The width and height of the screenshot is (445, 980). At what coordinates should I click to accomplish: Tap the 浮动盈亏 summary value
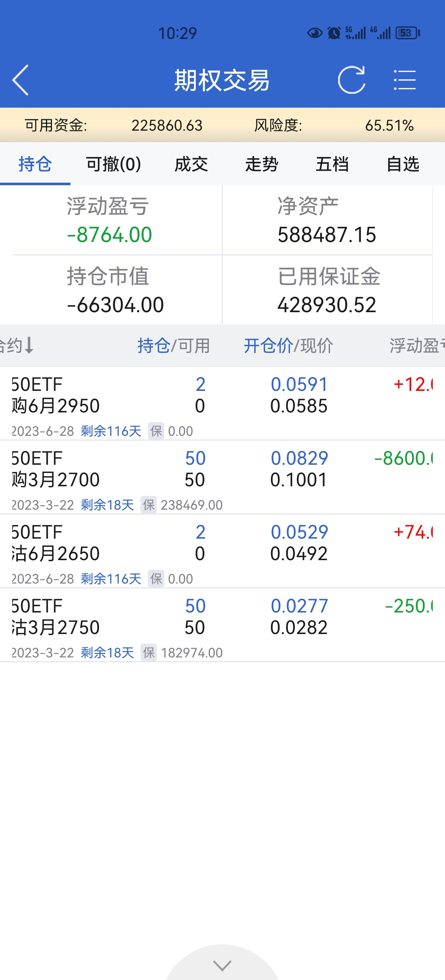109,234
